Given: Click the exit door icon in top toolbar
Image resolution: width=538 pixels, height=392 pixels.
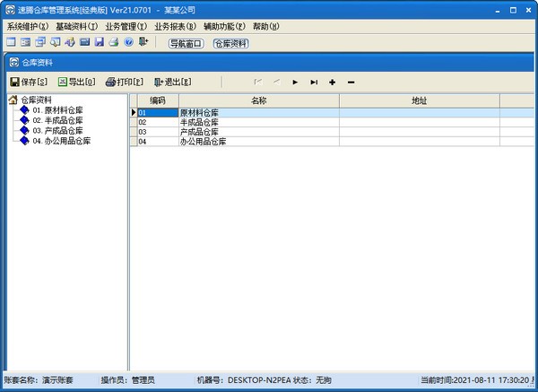Looking at the screenshot, I should (x=143, y=42).
